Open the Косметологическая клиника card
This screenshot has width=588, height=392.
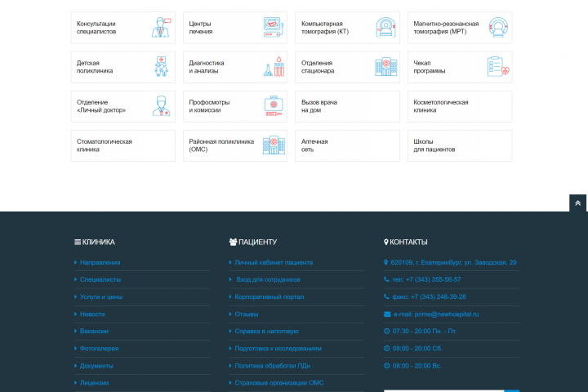[x=460, y=106]
